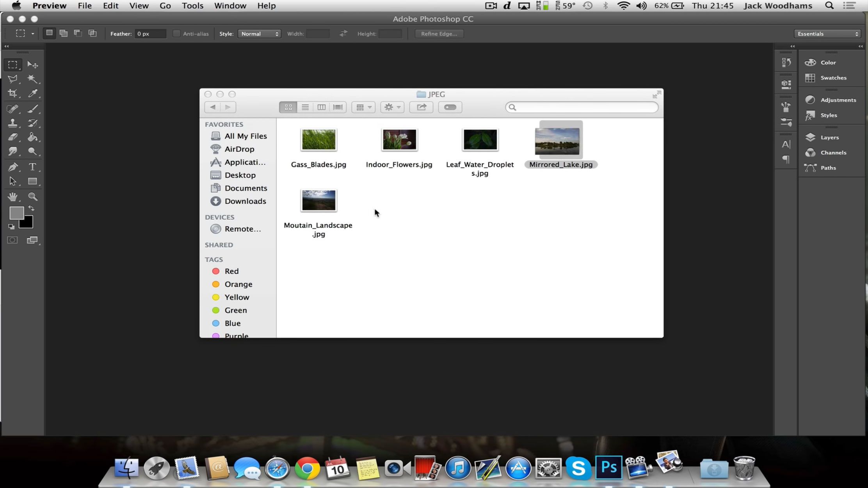
Task: Open the Finder view options dropdown
Action: 364,107
